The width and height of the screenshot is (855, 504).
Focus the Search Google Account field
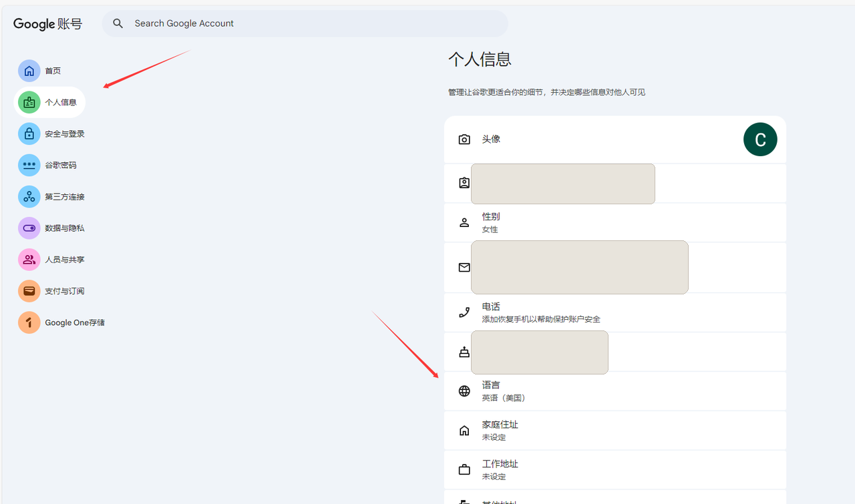[305, 23]
